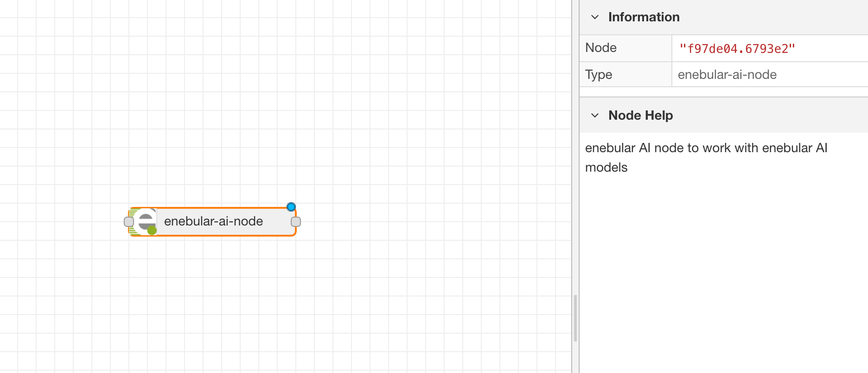Click the Node Help header title
Viewport: 868px width, 373px height.
pyautogui.click(x=640, y=116)
